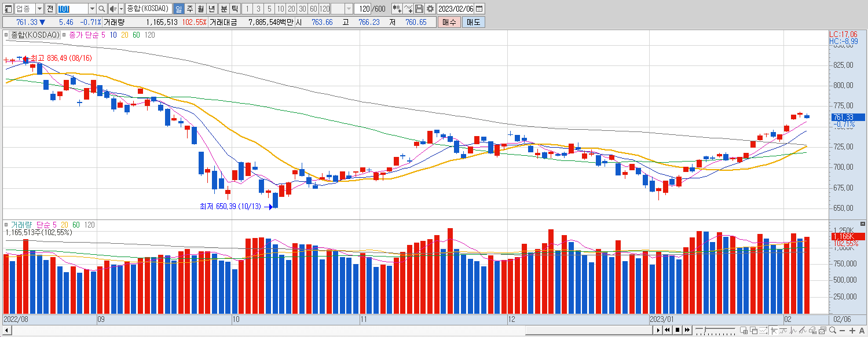
Task: Select the 분 minute chart period
Action: 224,9
